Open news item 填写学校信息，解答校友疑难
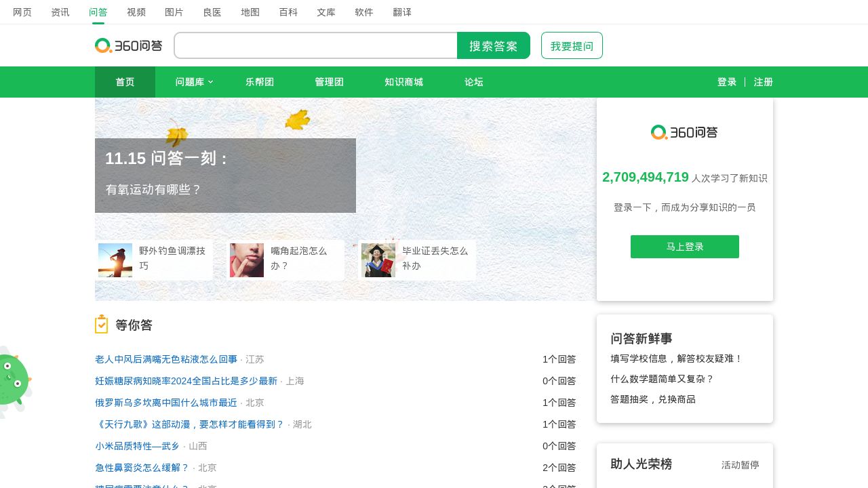This screenshot has width=868, height=488. (x=677, y=359)
